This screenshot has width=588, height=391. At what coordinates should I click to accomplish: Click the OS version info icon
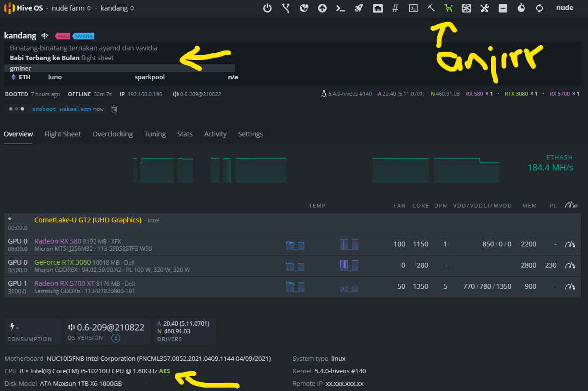click(116, 338)
